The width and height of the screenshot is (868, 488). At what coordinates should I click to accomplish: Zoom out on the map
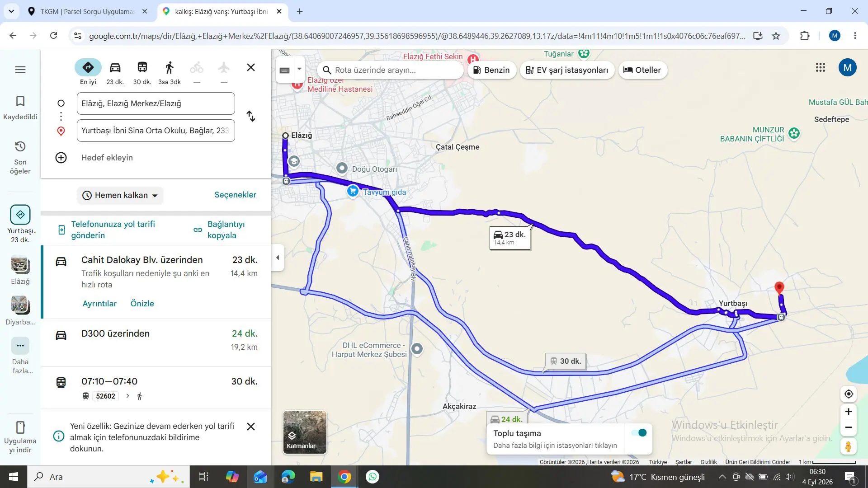click(849, 427)
